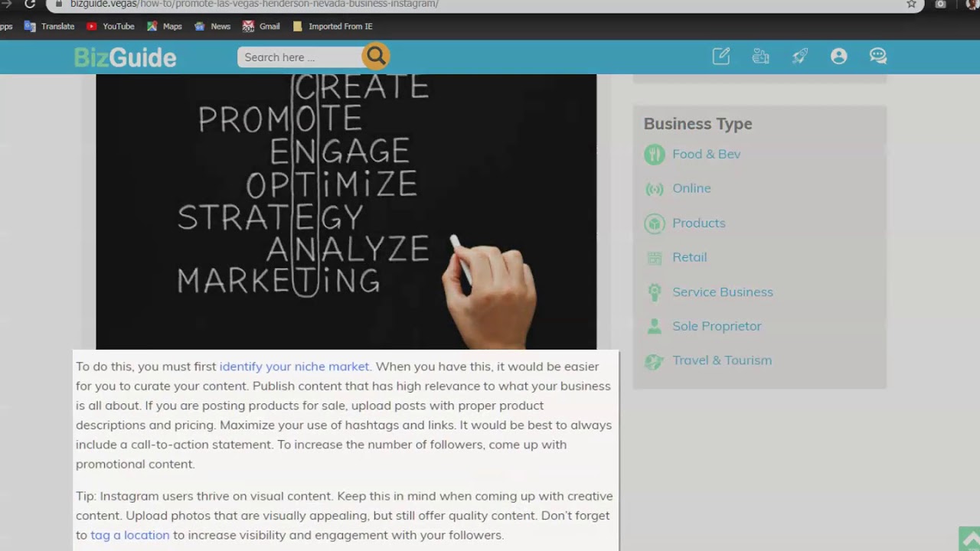Screen dimensions: 980x551
Task: Click the Online signal icon
Action: (x=655, y=189)
